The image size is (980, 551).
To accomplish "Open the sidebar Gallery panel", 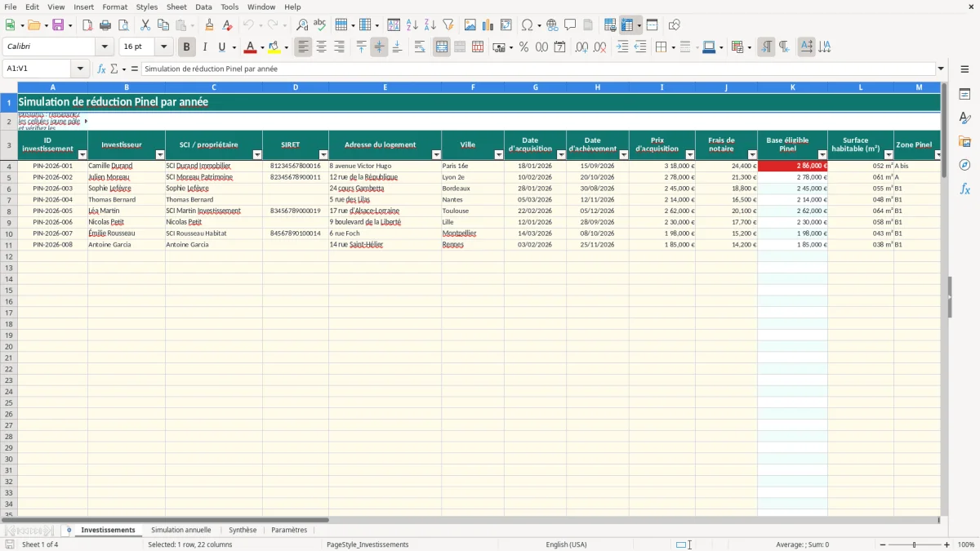I will 964,141.
